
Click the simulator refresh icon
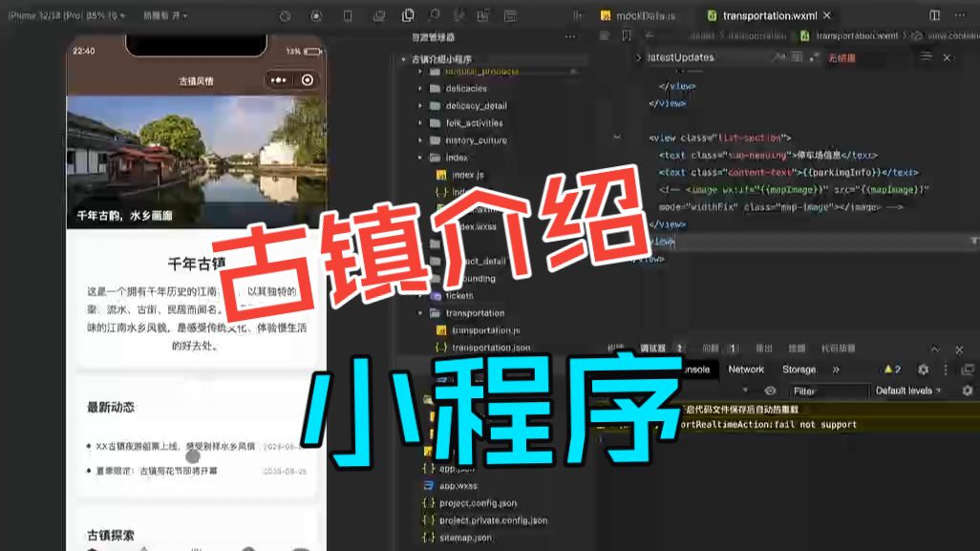[x=285, y=16]
